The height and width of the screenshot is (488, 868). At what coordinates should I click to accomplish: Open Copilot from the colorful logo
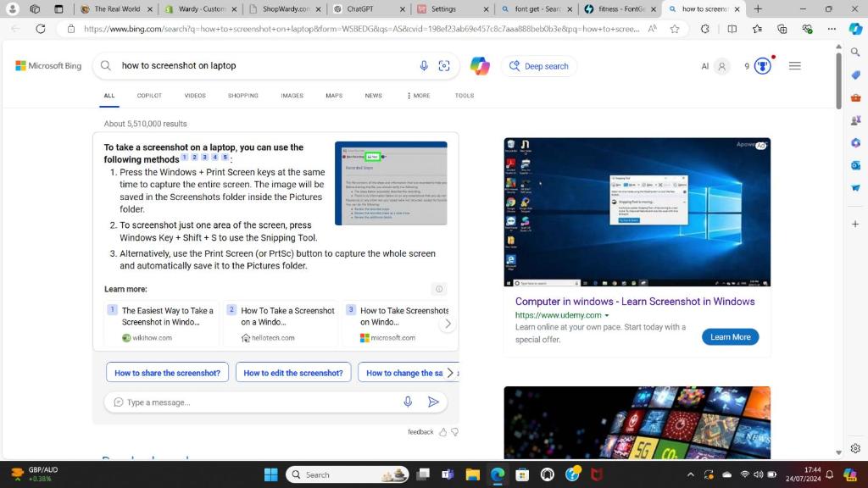[480, 66]
